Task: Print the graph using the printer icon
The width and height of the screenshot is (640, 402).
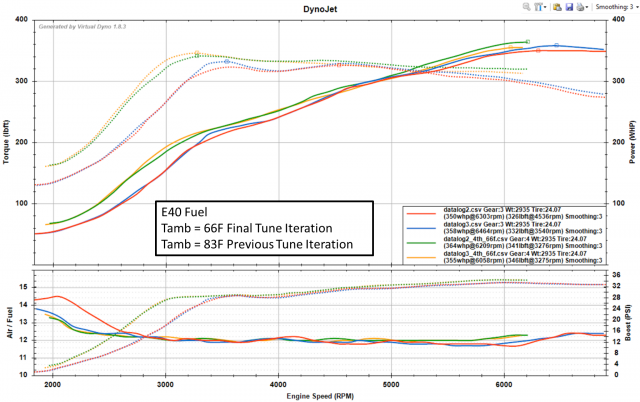Action: [580, 7]
